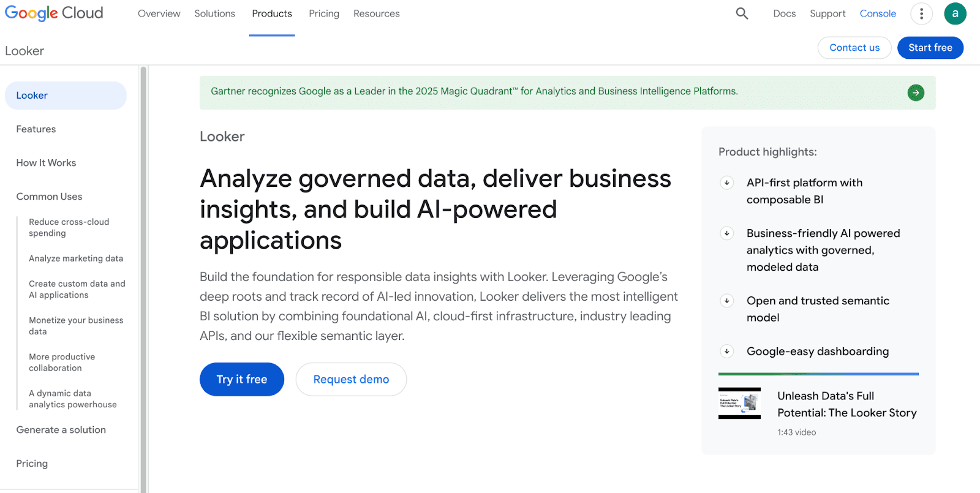Image resolution: width=980 pixels, height=493 pixels.
Task: Open the Google Cloud logo home link
Action: point(54,13)
